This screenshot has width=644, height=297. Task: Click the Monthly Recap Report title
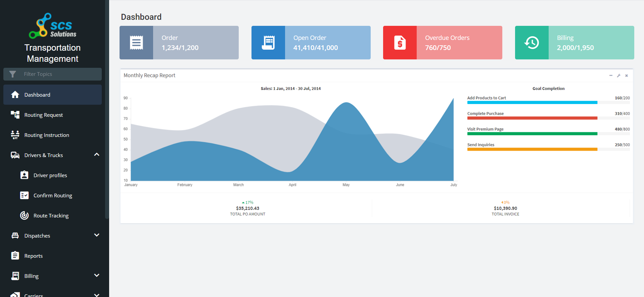coord(149,76)
